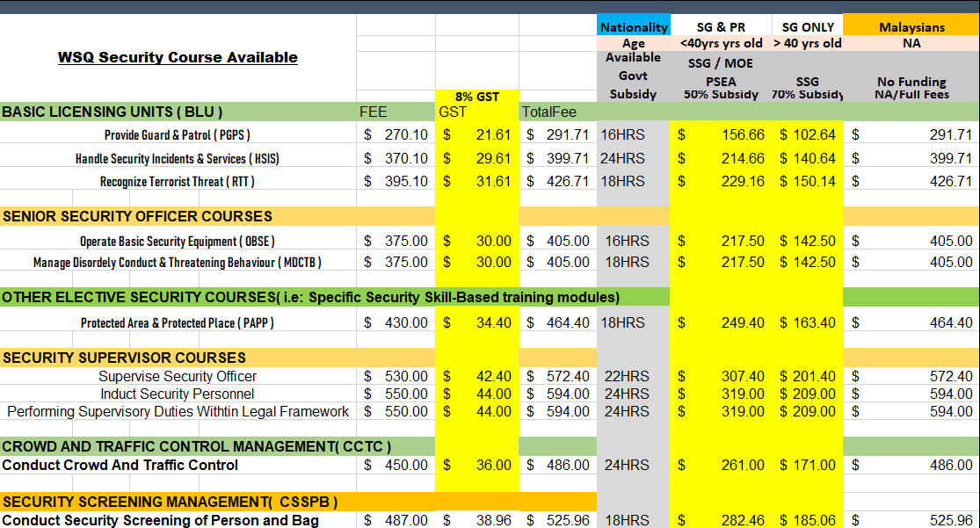Image resolution: width=980 pixels, height=528 pixels.
Task: Click the 156.66 subsidy amount cell
Action: click(x=742, y=135)
